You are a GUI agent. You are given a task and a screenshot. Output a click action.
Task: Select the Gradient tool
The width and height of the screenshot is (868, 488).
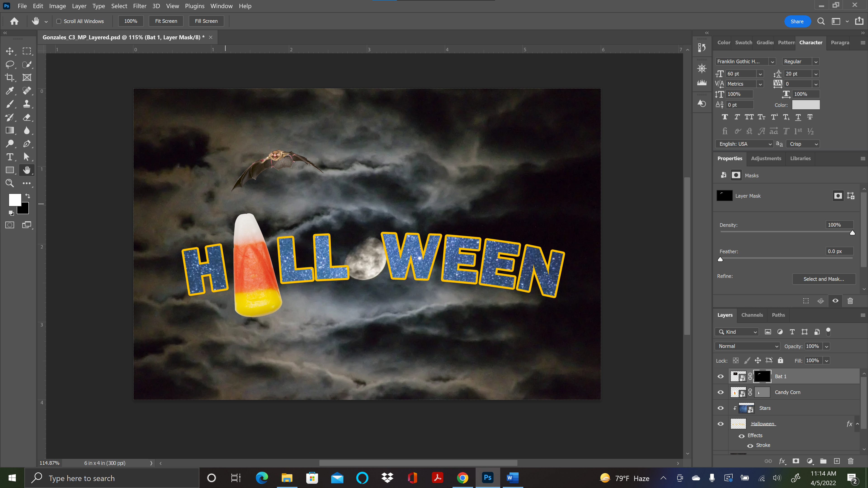10,130
